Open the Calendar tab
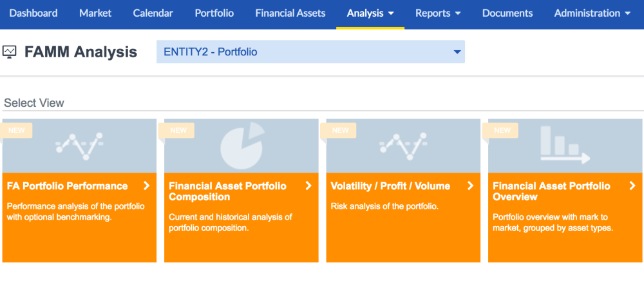This screenshot has height=284, width=644. tap(153, 13)
